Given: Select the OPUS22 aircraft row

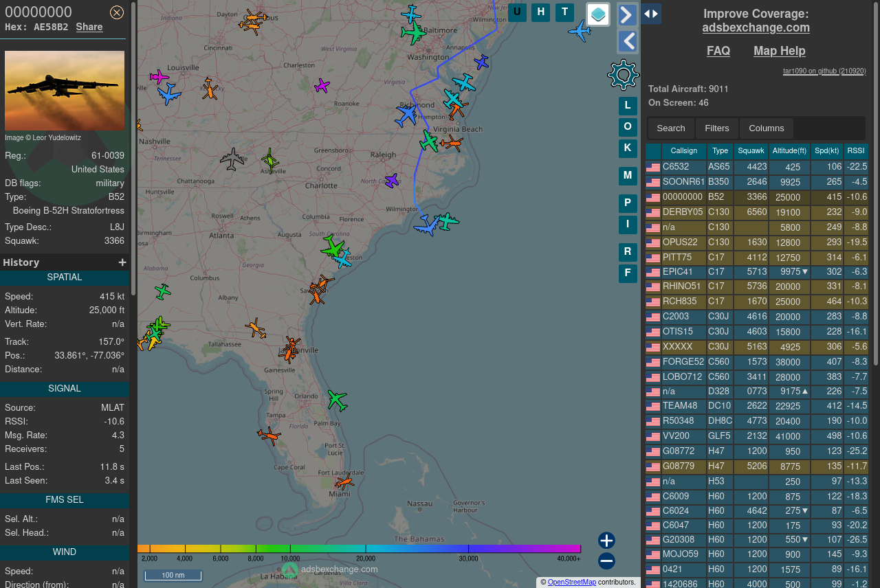Looking at the screenshot, I should click(757, 242).
